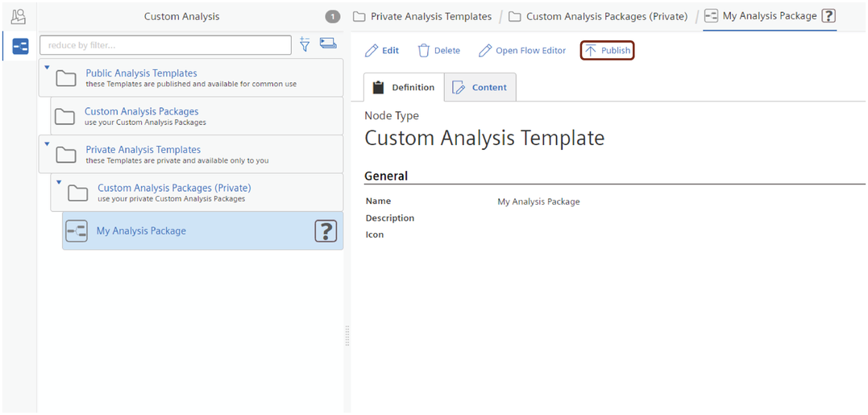868x415 pixels.
Task: Select Private Analysis Templates tree item
Action: point(191,155)
